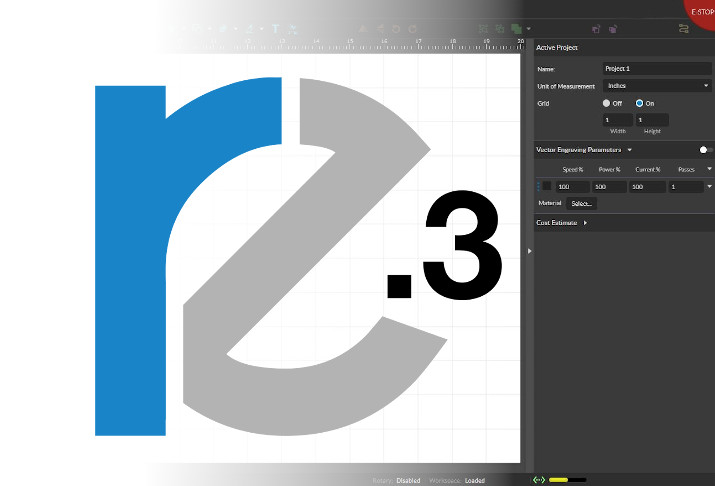715x486 pixels.
Task: Turn the grid On
Action: pos(639,103)
